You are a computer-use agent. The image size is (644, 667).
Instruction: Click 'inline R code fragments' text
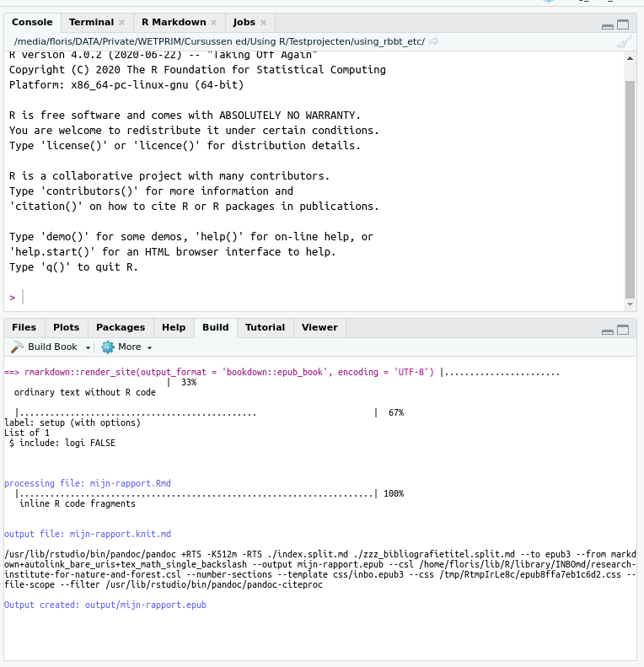pyautogui.click(x=78, y=503)
